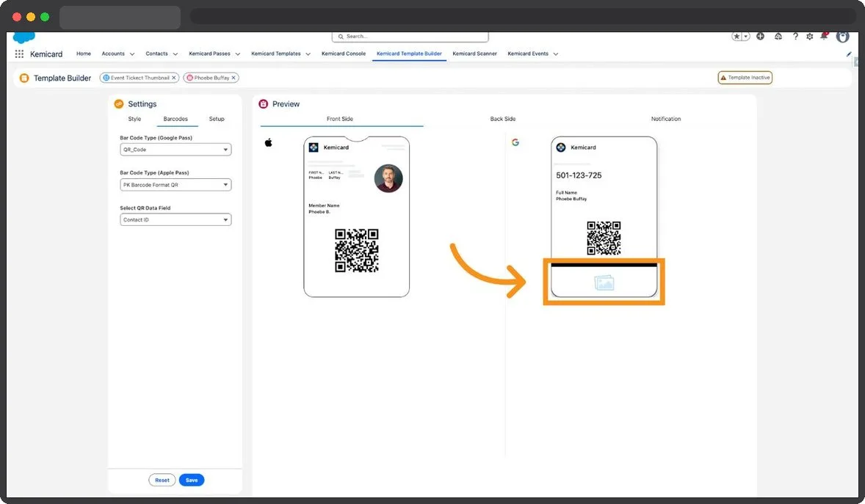The image size is (865, 504).
Task: Click the Google logo icon
Action: tap(515, 142)
